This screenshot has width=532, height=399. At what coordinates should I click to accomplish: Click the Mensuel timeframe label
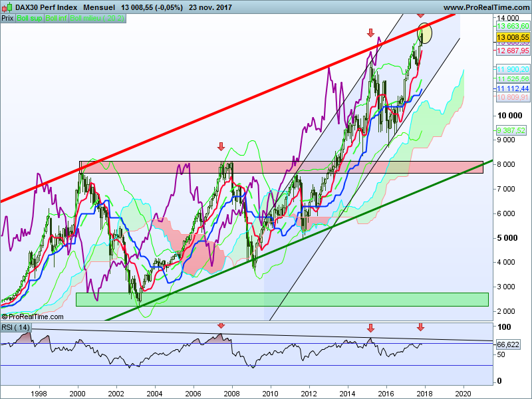[x=99, y=7]
